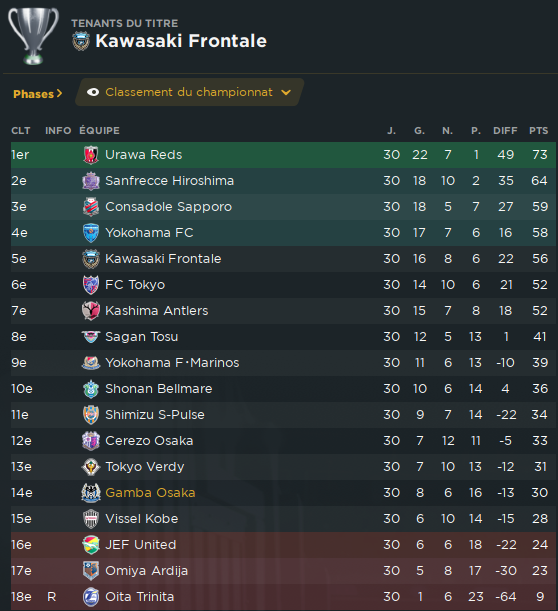Click the Yokohama FC shield logo
The image size is (558, 611).
(x=91, y=233)
